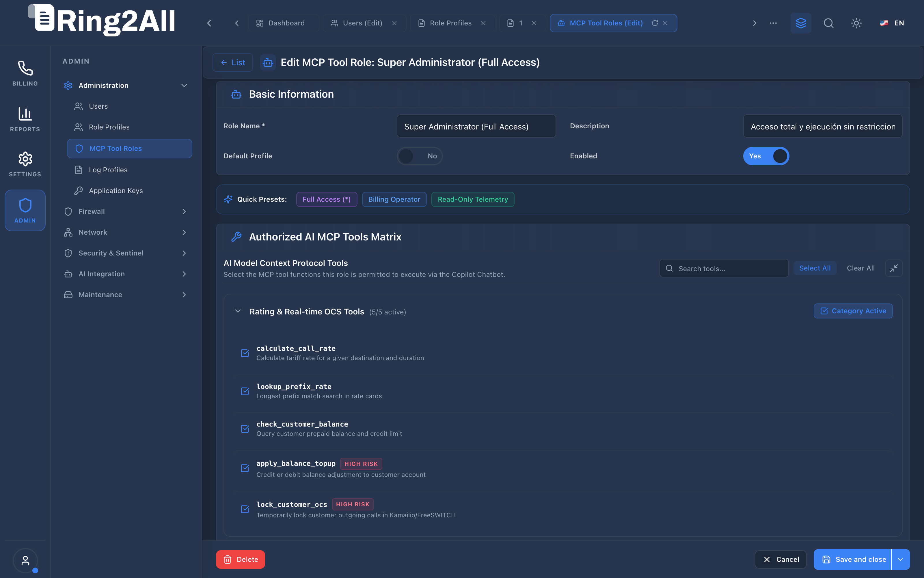924x578 pixels.
Task: Open the Save and close dropdown arrow
Action: coord(900,559)
